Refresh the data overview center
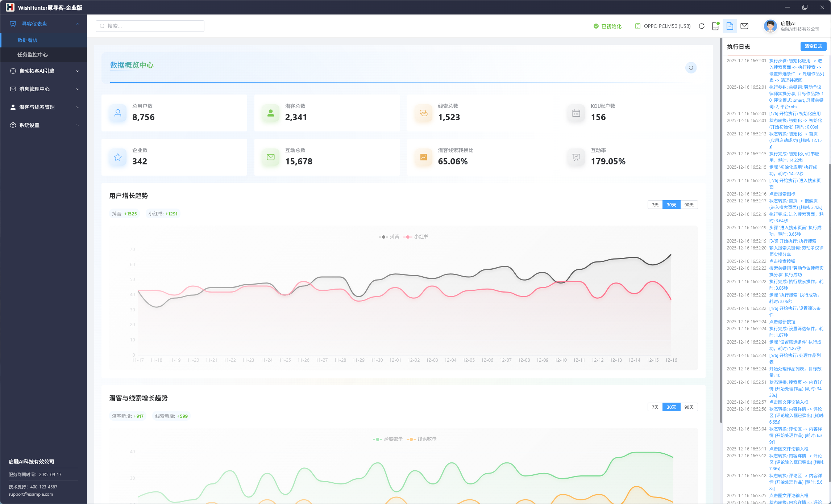Image resolution: width=831 pixels, height=504 pixels. 691,68
